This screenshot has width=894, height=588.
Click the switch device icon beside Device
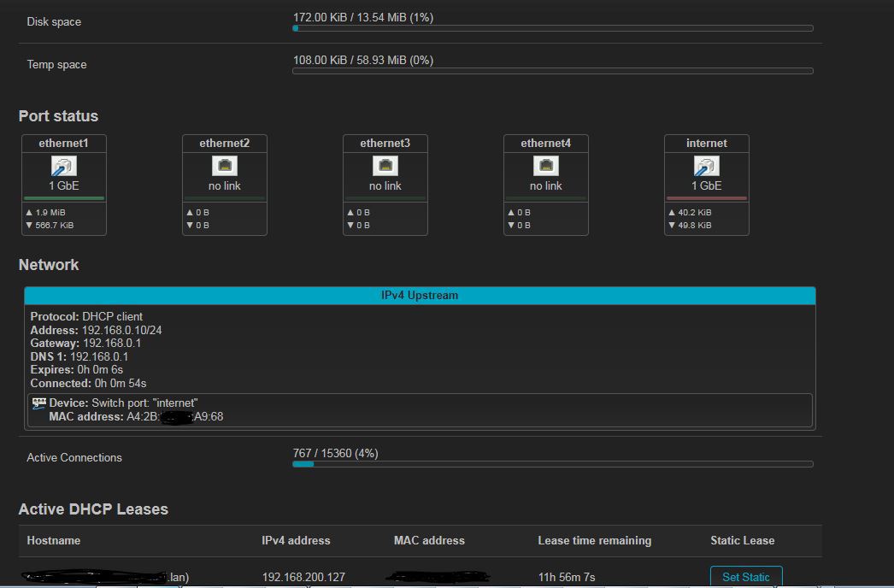(x=39, y=403)
